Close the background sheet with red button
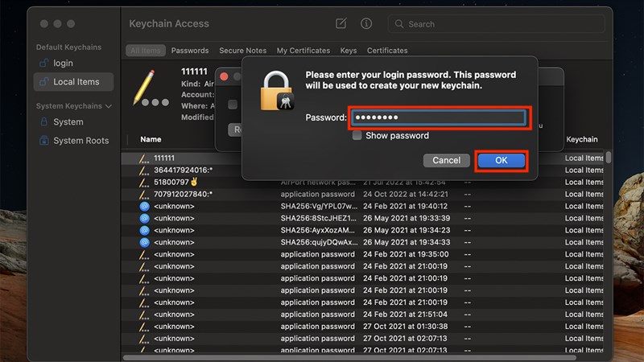 click(x=224, y=76)
